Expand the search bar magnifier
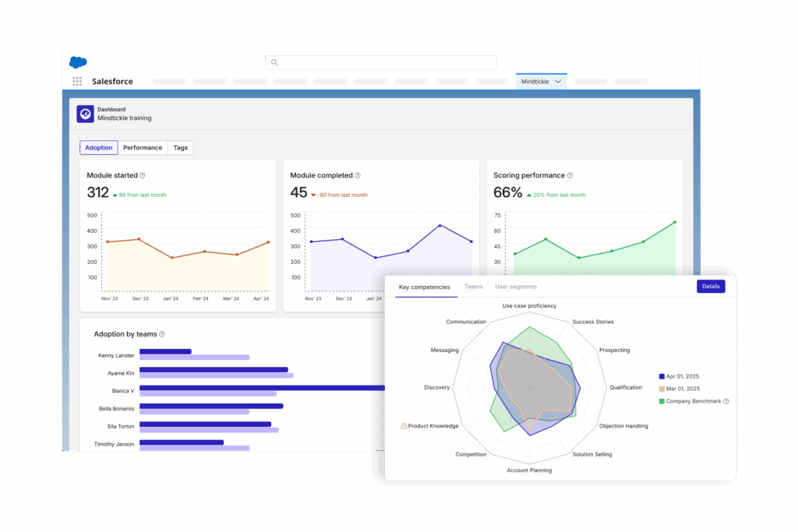This screenshot has width=798, height=532. click(274, 62)
